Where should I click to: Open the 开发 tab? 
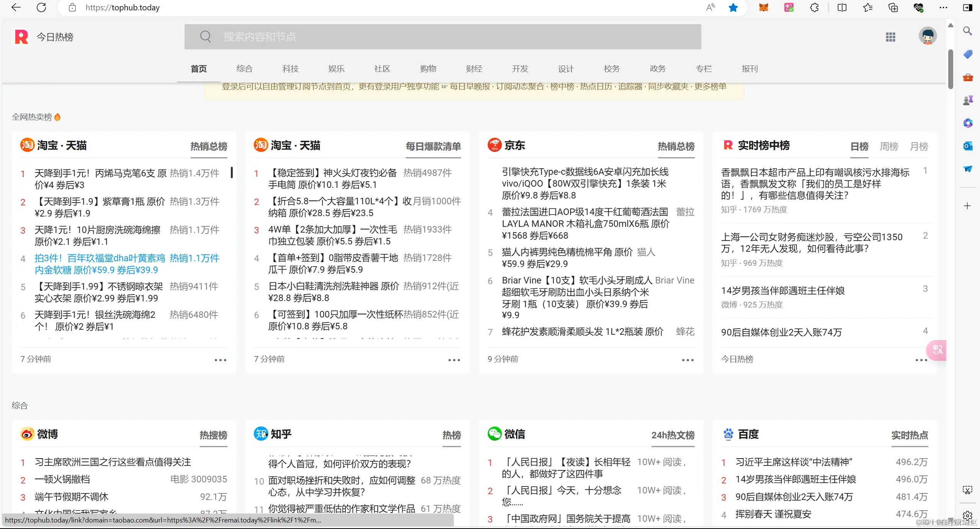pos(520,69)
